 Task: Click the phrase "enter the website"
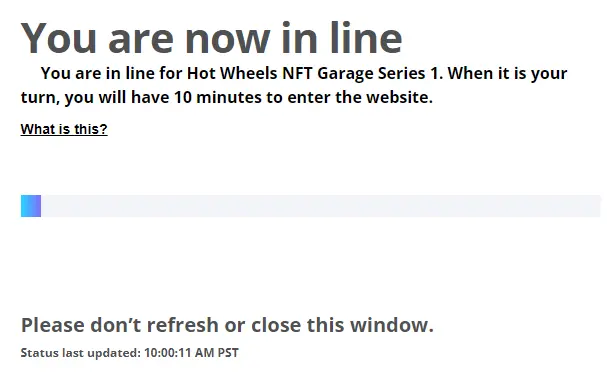coord(360,97)
